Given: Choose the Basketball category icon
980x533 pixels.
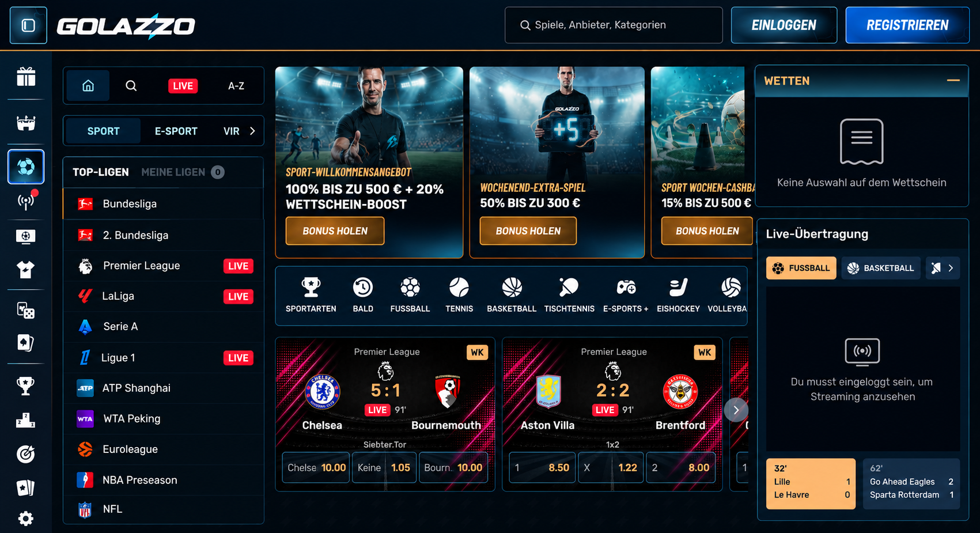Looking at the screenshot, I should (512, 296).
